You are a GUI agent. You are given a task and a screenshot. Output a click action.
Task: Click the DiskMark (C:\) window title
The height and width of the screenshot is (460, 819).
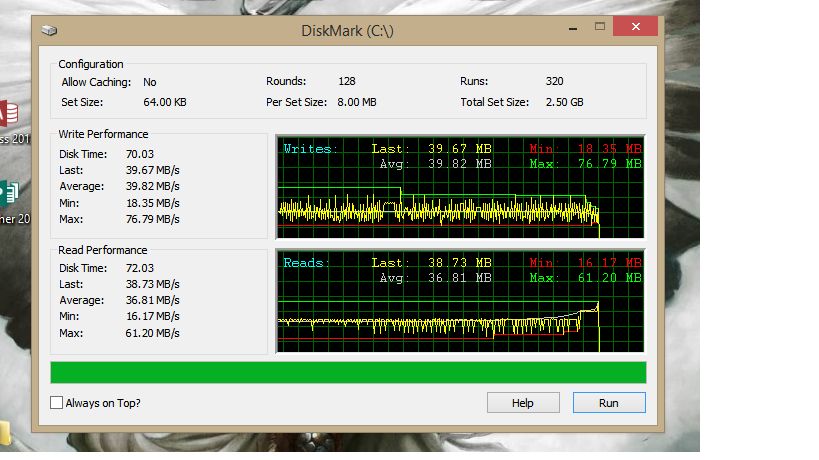[347, 31]
